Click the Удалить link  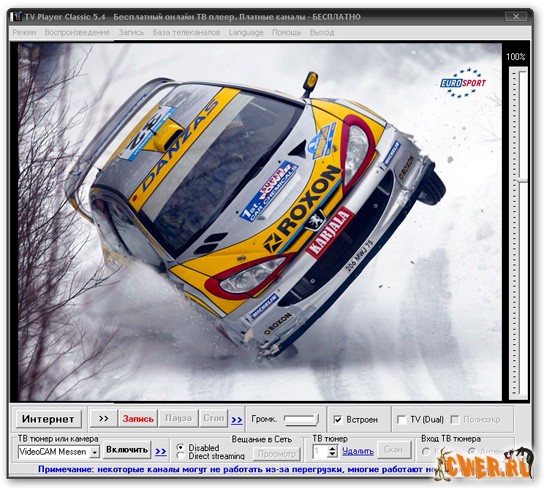pos(358,451)
